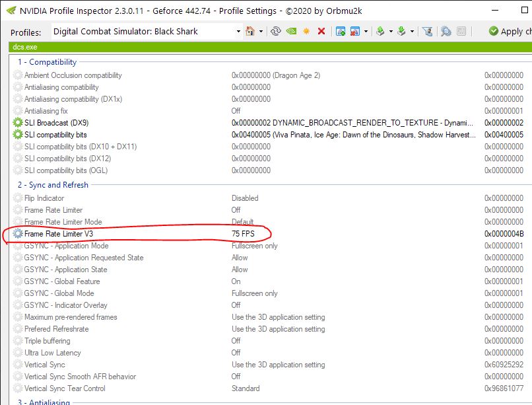Screen dimensions: 532x405
Task: Click gear icon beside Triple buffering
Action: [18, 340]
